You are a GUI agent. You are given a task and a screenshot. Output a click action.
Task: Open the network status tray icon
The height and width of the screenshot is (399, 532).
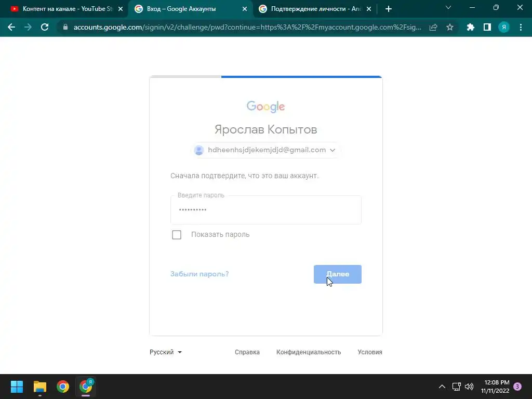(x=456, y=387)
